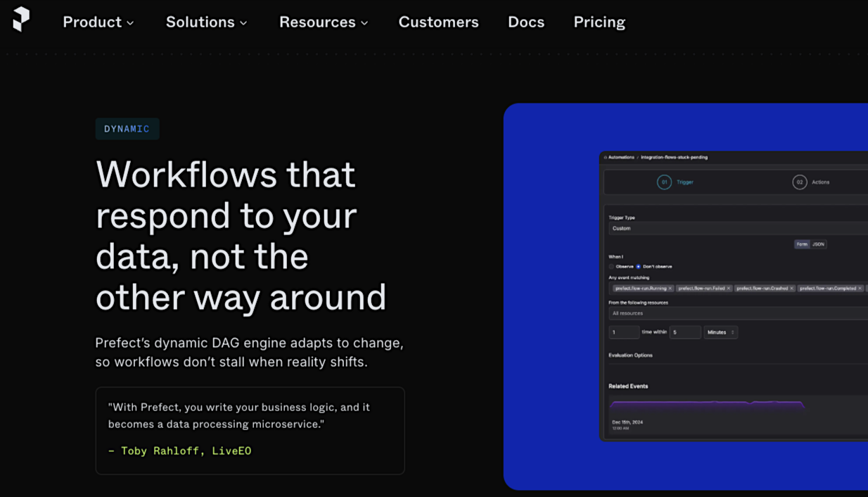The image size is (868, 497).
Task: Go to the Customers page
Action: coord(438,22)
